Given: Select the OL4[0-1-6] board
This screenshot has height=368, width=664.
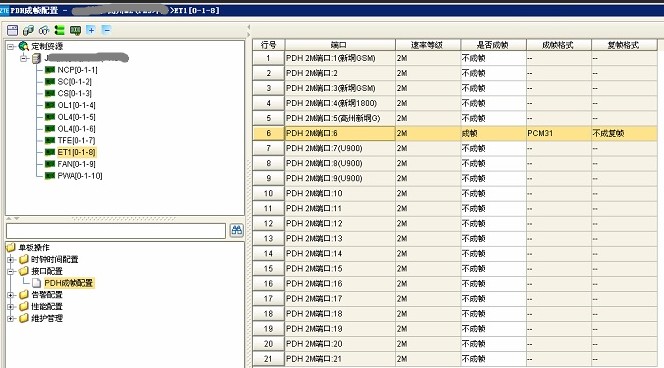Looking at the screenshot, I should click(x=76, y=128).
